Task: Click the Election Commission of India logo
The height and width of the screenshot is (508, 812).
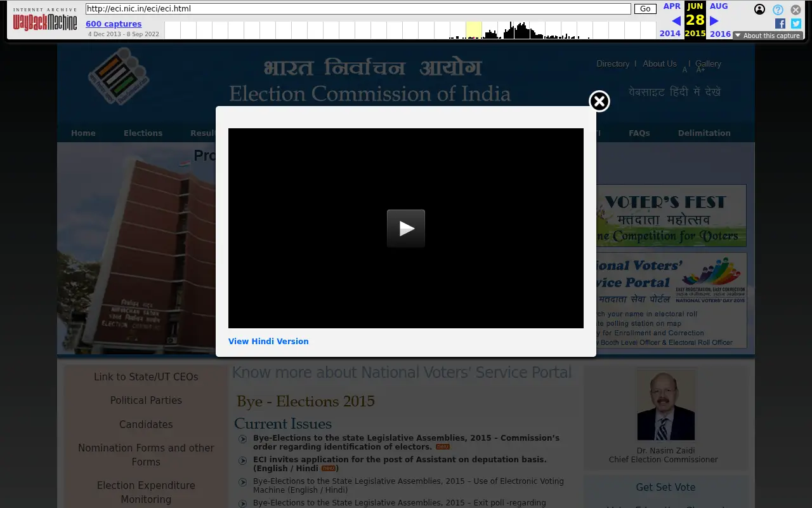Action: point(119,76)
